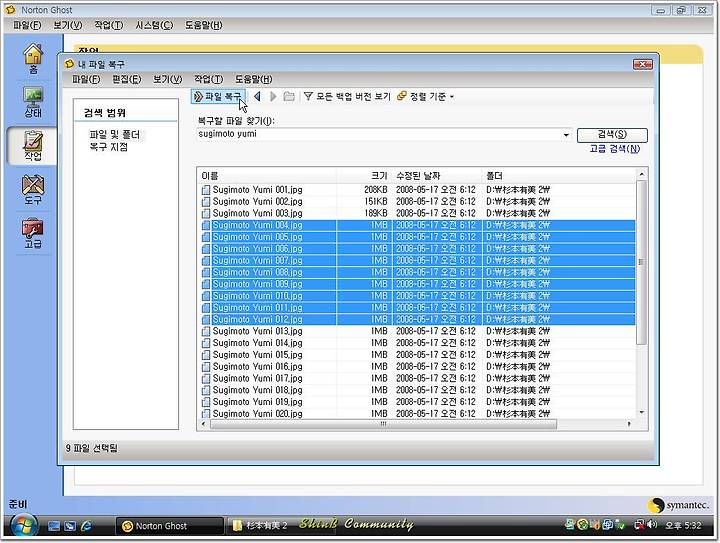720x543 pixels.
Task: Click the horizontal scroll-right arrow
Action: click(629, 424)
